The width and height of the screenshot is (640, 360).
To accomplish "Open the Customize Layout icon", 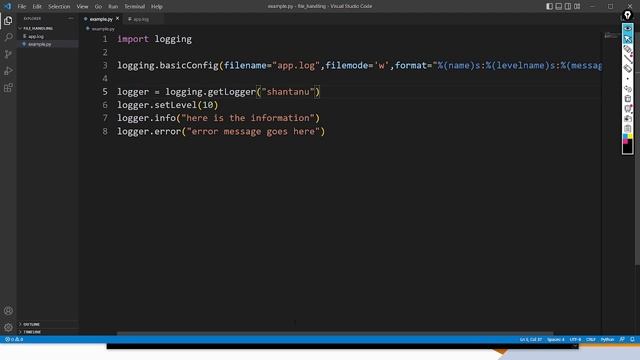I will 577,6.
